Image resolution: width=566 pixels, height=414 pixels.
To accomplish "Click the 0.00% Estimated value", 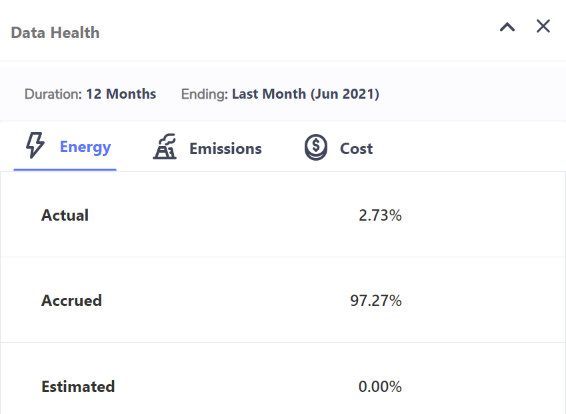I will (380, 387).
